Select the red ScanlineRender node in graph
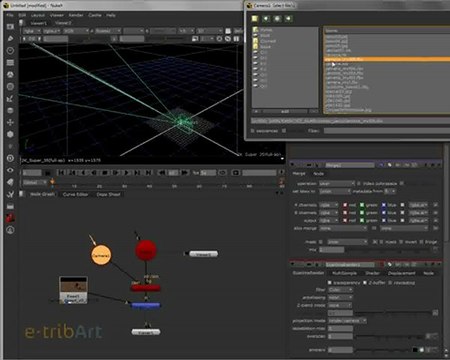This screenshot has width=450, height=360. 146,288
